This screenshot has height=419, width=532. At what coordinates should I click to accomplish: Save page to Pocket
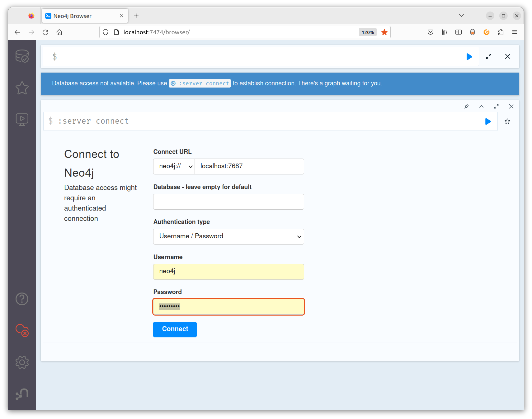click(x=431, y=32)
